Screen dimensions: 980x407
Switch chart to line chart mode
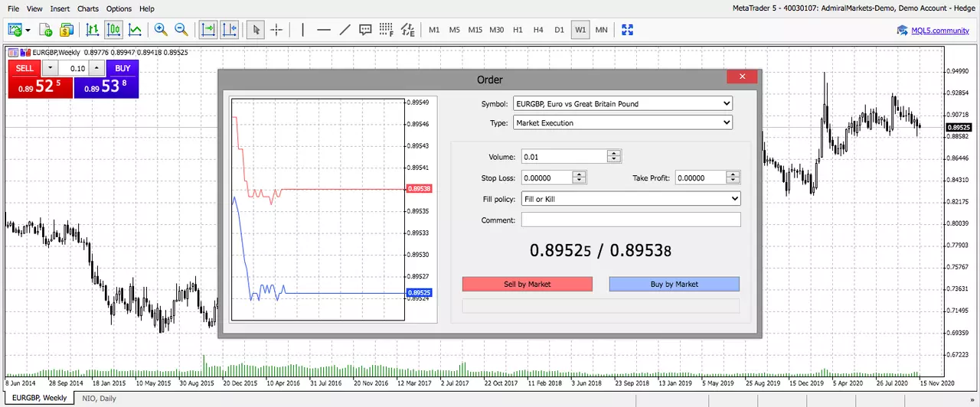pos(135,30)
